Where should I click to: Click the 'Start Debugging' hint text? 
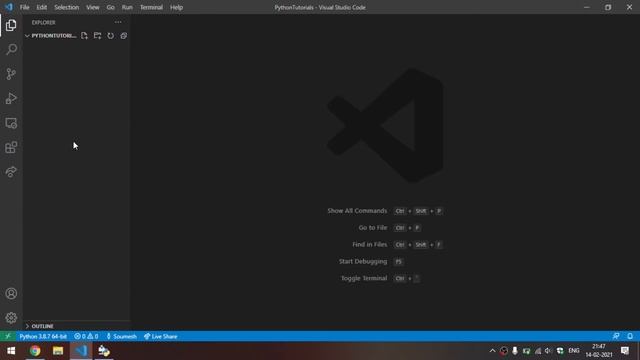[x=363, y=261]
